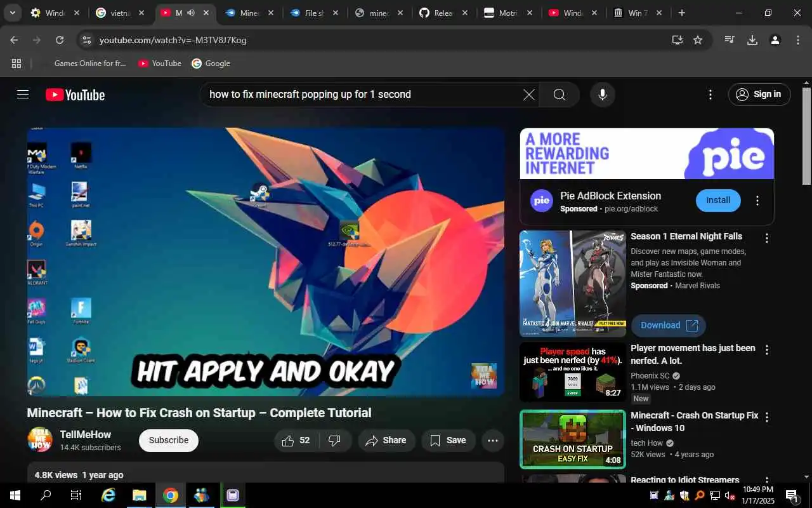Mute the playing YouTube tab speaker icon
The image size is (812, 508).
[x=190, y=13]
